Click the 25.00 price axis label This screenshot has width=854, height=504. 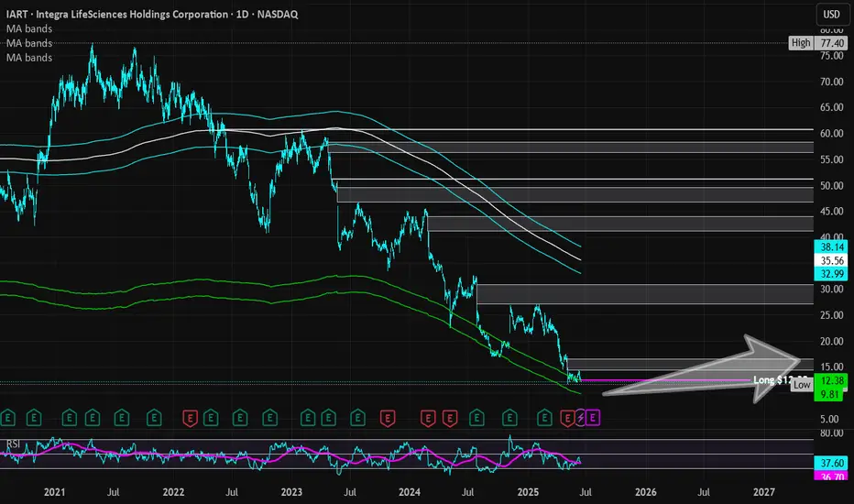point(832,315)
